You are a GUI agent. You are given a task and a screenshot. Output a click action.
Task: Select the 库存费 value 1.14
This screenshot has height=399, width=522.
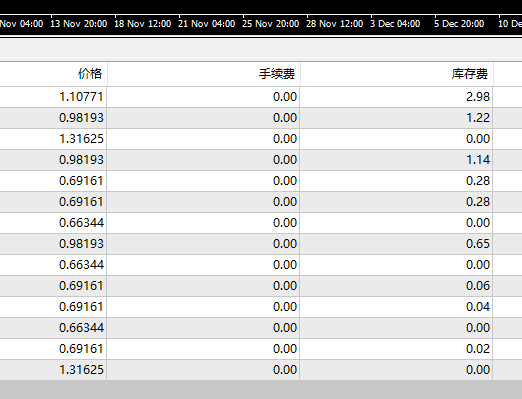tap(478, 160)
